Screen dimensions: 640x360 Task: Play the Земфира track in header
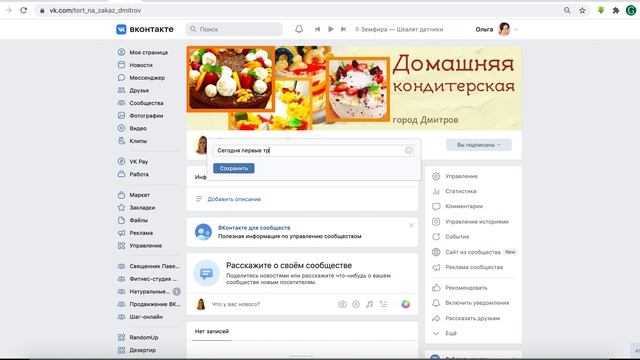pos(331,29)
